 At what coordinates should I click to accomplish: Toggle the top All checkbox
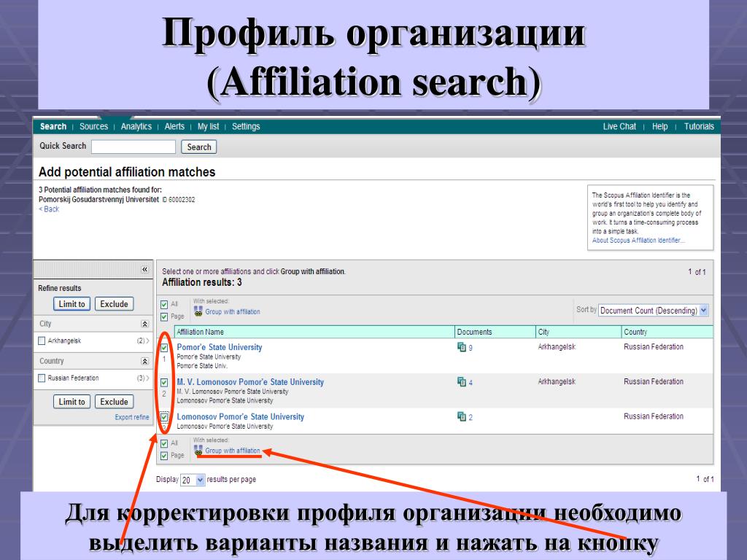coord(164,304)
